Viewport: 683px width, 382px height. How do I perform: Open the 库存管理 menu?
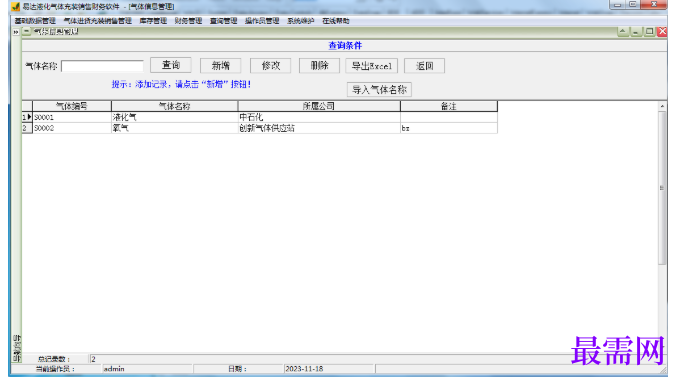153,20
